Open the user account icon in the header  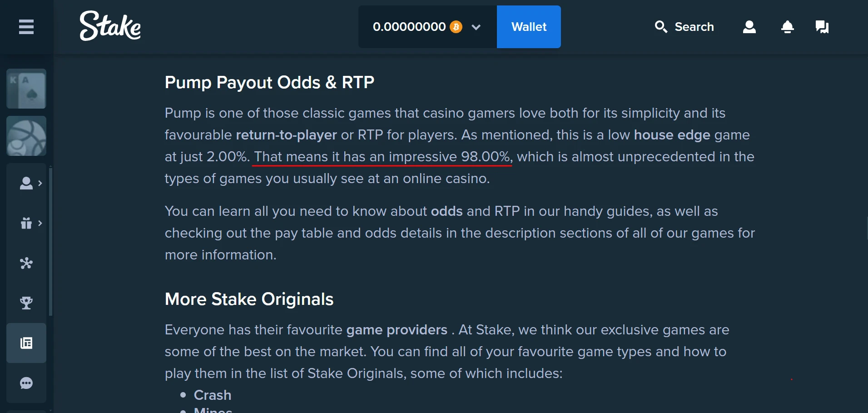749,27
